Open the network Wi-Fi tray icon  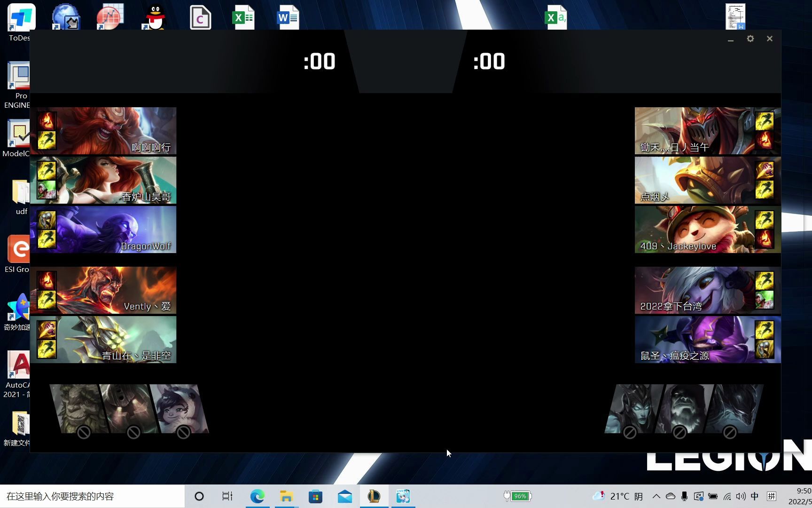point(727,496)
